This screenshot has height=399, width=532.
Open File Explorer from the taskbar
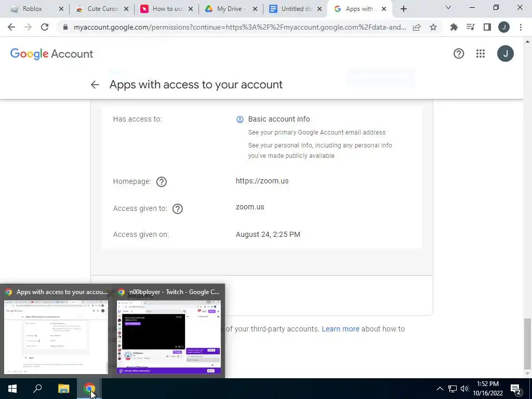63,389
